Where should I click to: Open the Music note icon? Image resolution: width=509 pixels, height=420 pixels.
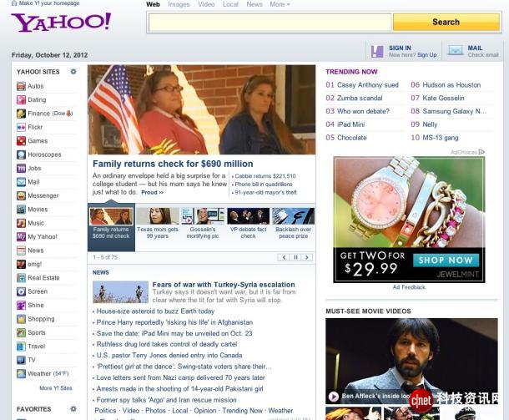point(21,223)
